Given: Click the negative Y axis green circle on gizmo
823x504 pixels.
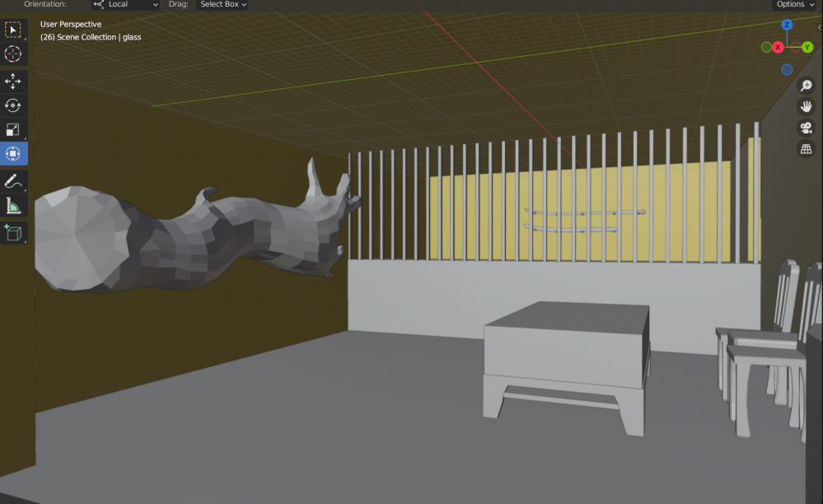Looking at the screenshot, I should pos(766,47).
